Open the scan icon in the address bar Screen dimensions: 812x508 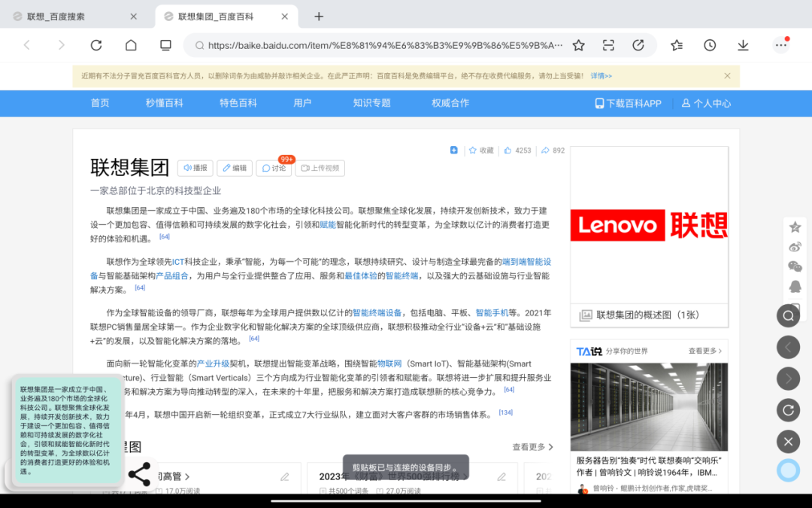(608, 46)
